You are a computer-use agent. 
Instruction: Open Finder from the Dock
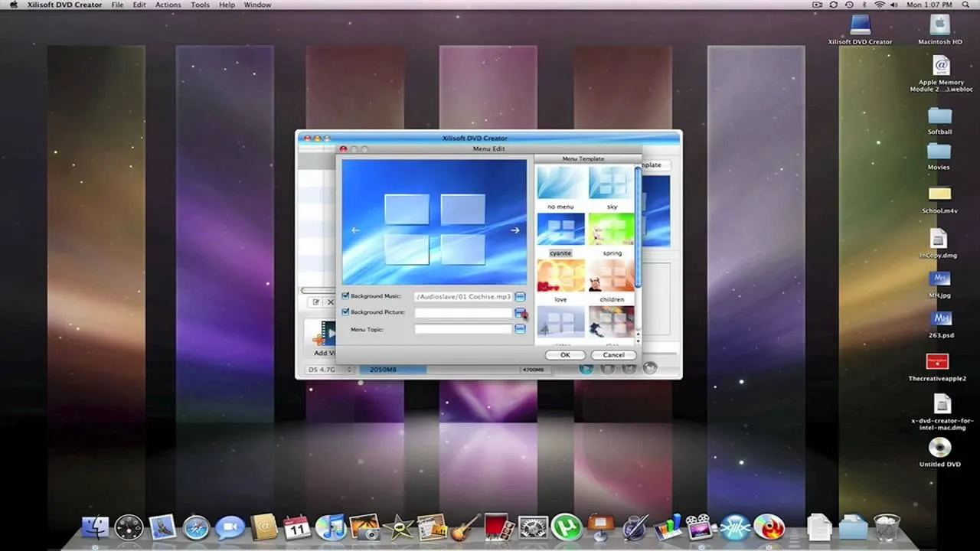coord(96,527)
